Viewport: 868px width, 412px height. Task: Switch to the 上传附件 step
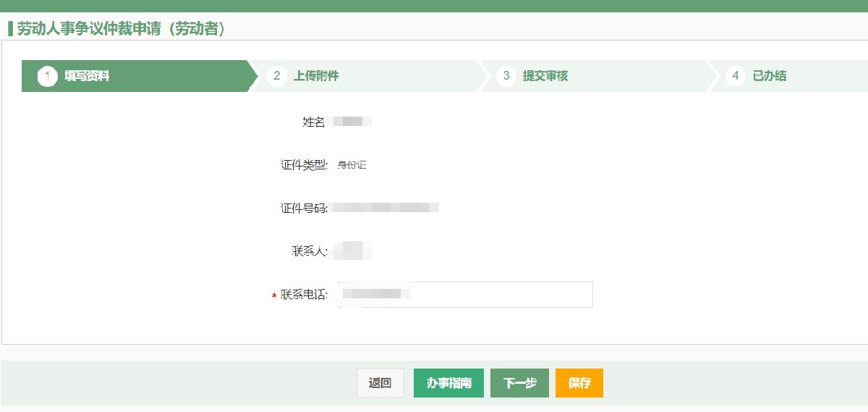tap(316, 76)
